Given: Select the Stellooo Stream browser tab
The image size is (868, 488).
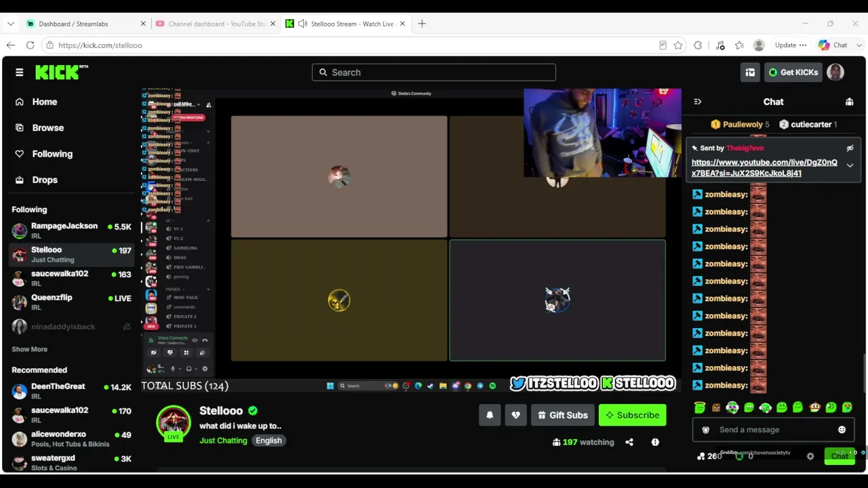Looking at the screenshot, I should coord(345,24).
